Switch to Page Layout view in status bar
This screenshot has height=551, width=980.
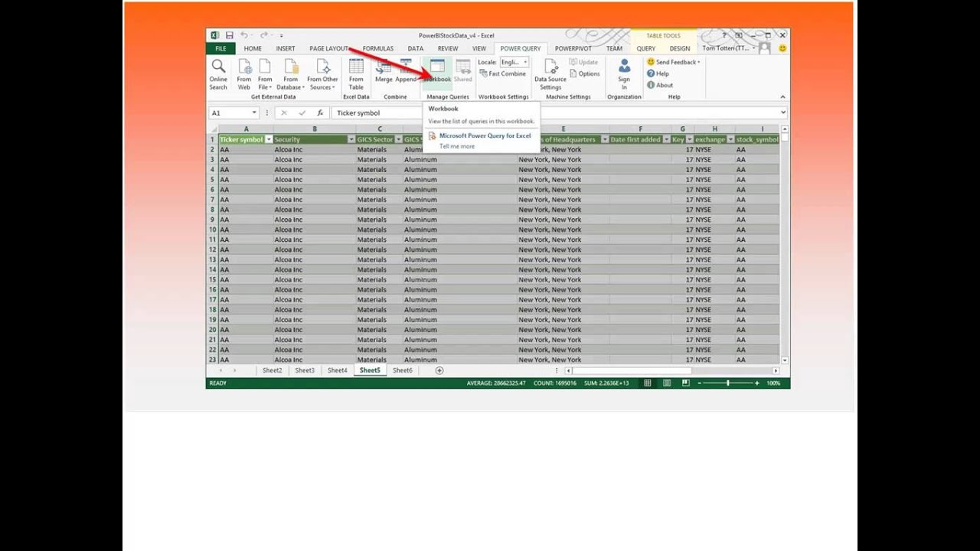(668, 383)
